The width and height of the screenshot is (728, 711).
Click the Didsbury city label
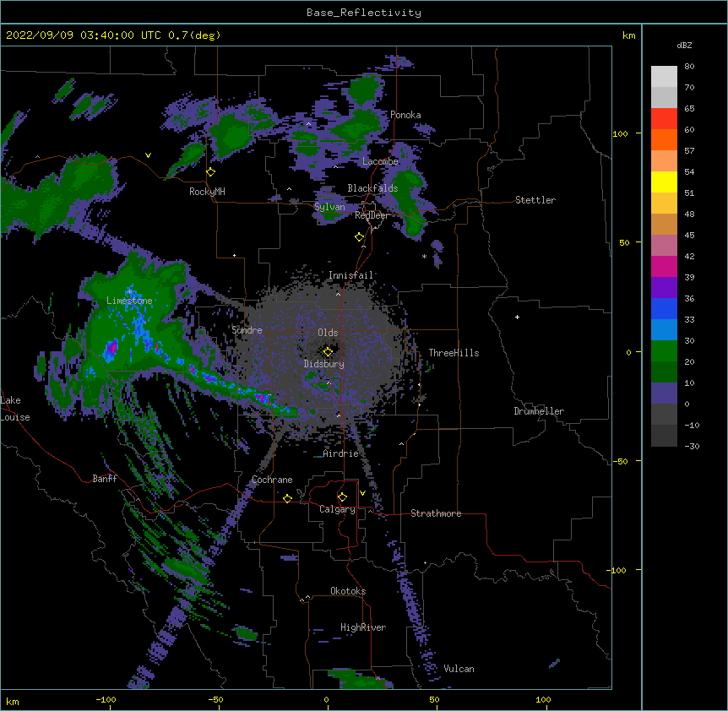tap(324, 364)
